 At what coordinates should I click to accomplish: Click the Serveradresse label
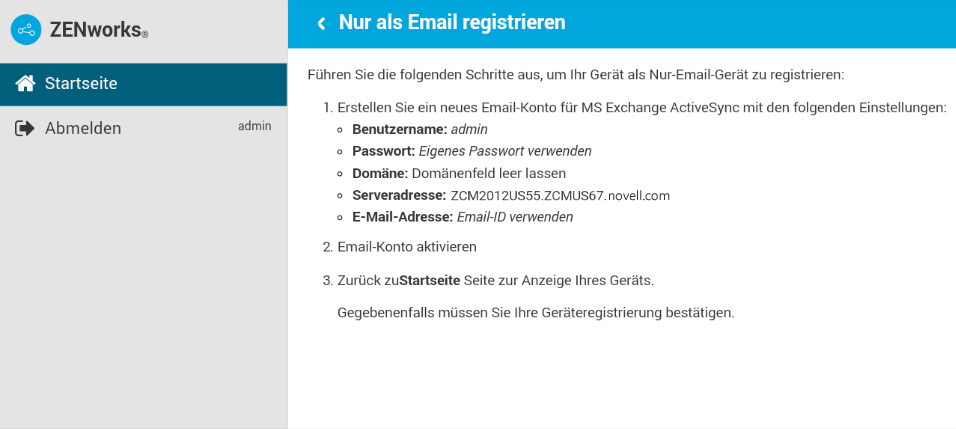pos(398,195)
